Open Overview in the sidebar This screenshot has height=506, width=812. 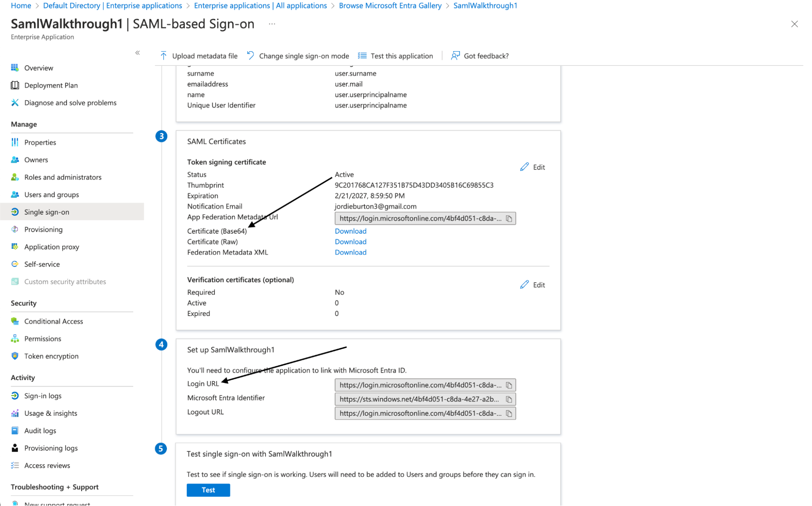(x=39, y=68)
